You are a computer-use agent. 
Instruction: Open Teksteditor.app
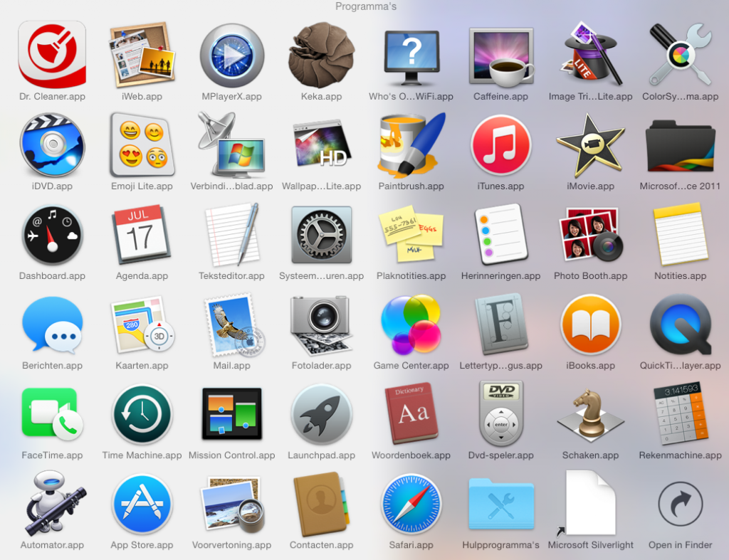(231, 234)
